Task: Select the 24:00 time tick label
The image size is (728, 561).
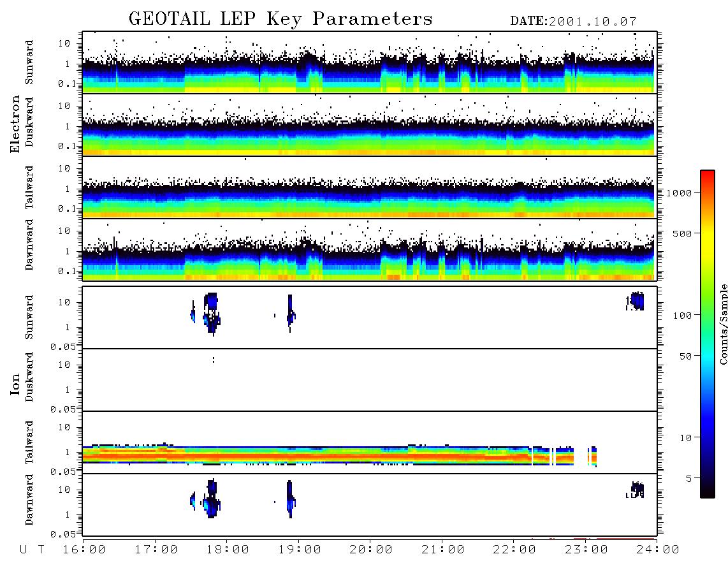Action: (x=658, y=550)
